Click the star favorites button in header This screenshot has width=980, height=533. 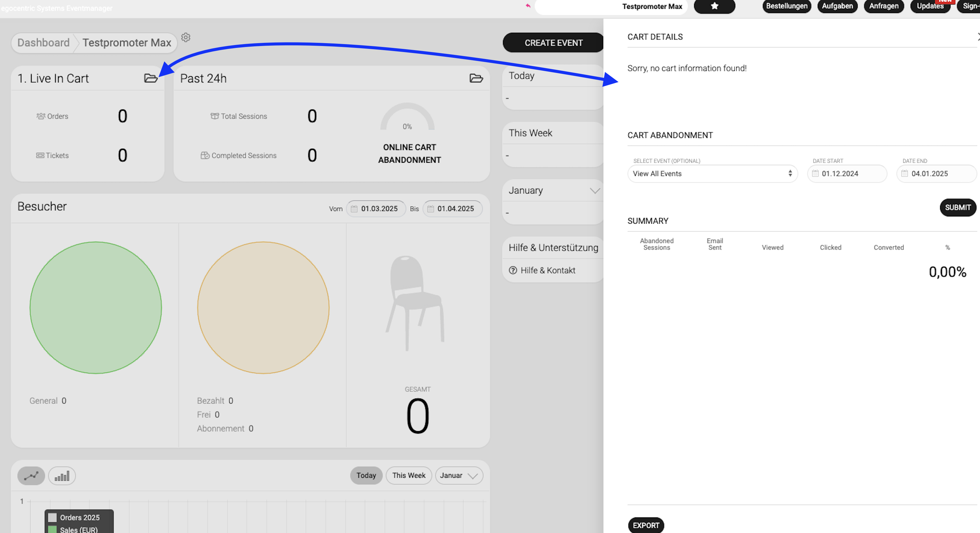(714, 6)
